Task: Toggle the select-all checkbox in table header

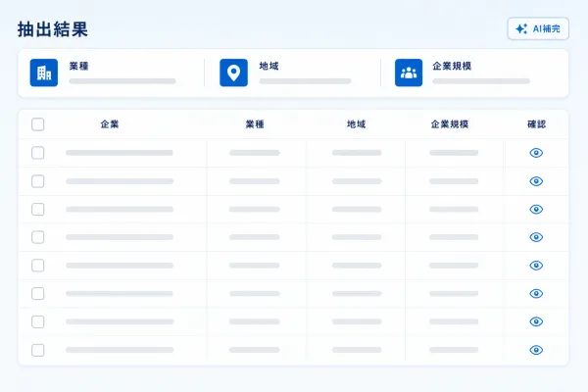Action: point(38,124)
